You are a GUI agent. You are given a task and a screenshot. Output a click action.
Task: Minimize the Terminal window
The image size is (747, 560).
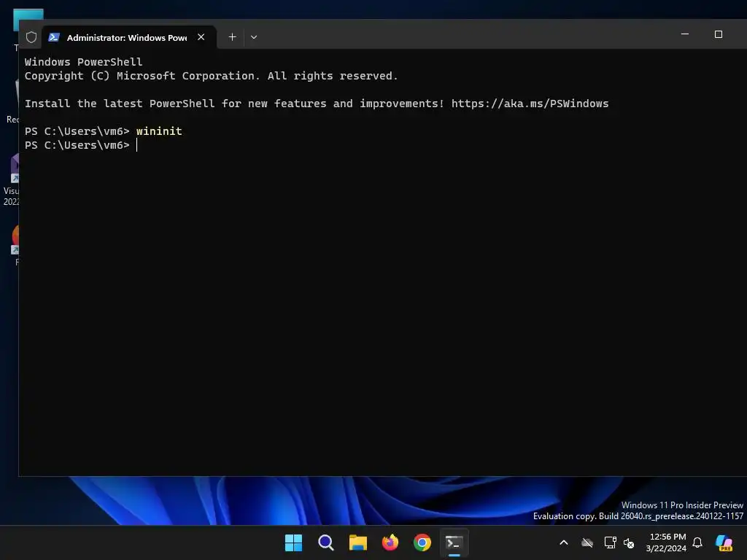(685, 34)
